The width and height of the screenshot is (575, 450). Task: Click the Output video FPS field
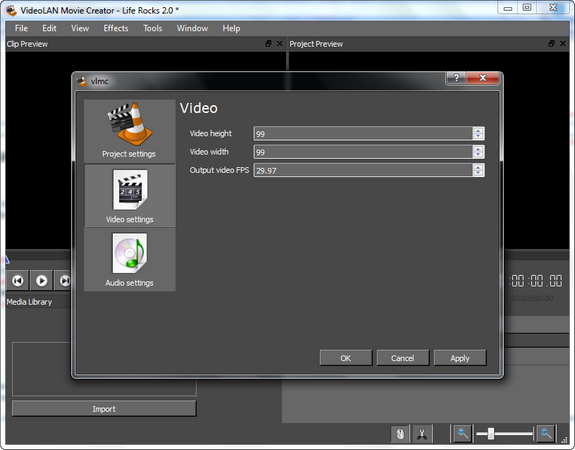pos(363,170)
